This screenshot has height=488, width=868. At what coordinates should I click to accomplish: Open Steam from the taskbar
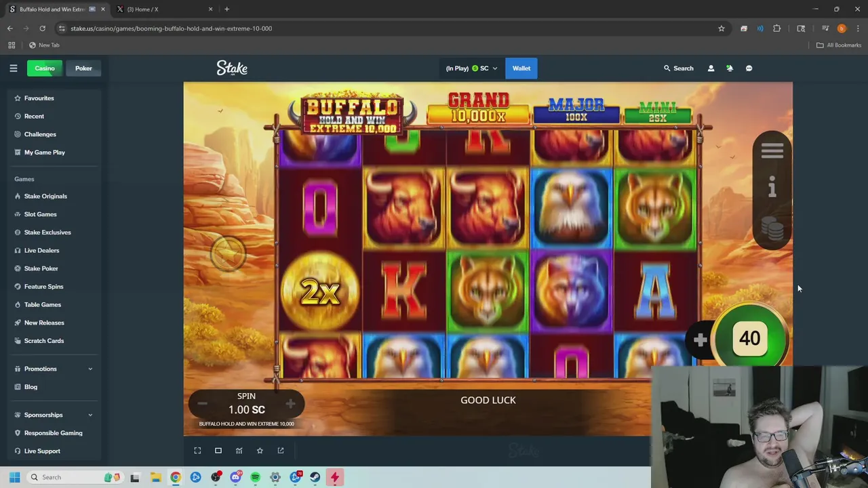(x=315, y=477)
